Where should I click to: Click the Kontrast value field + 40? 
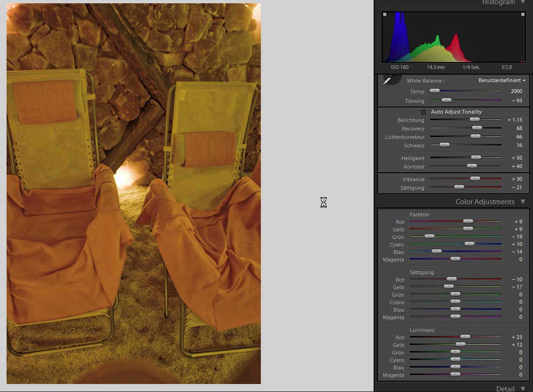[x=517, y=167]
